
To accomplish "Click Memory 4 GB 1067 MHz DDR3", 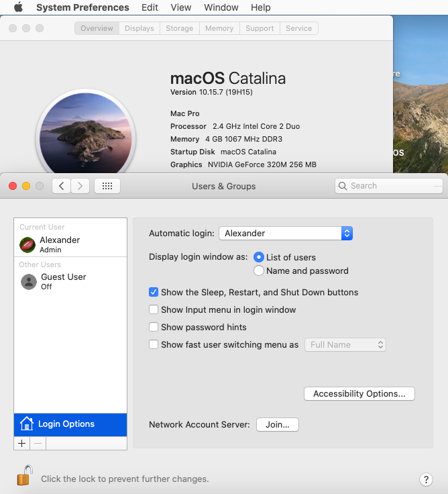I will 227,139.
